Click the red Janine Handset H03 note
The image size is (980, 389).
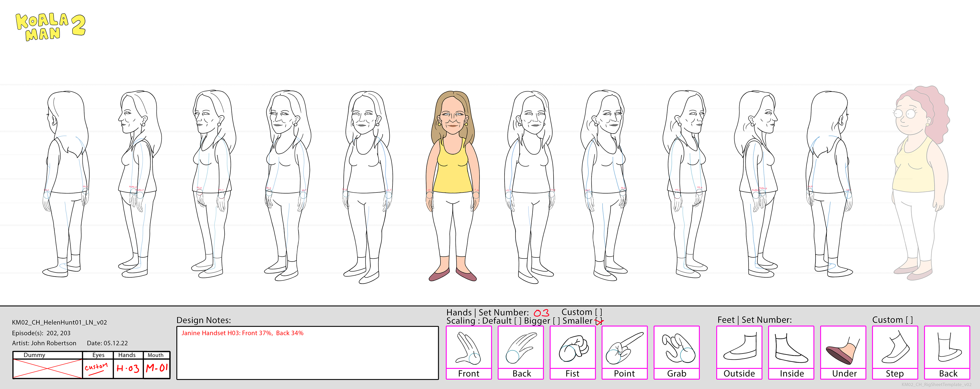(242, 333)
